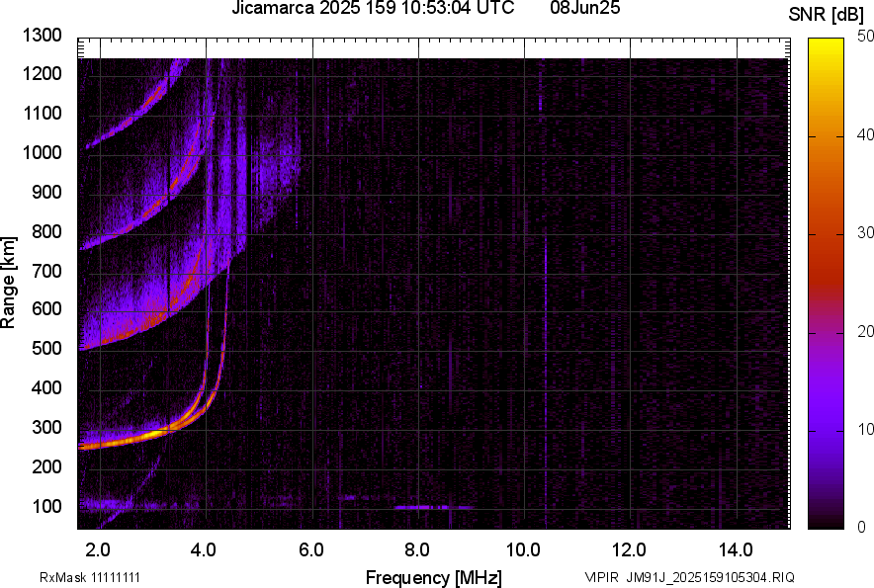Image resolution: width=874 pixels, height=588 pixels.
Task: Click the sporadic E echo near 8 MHz
Action: [434, 507]
